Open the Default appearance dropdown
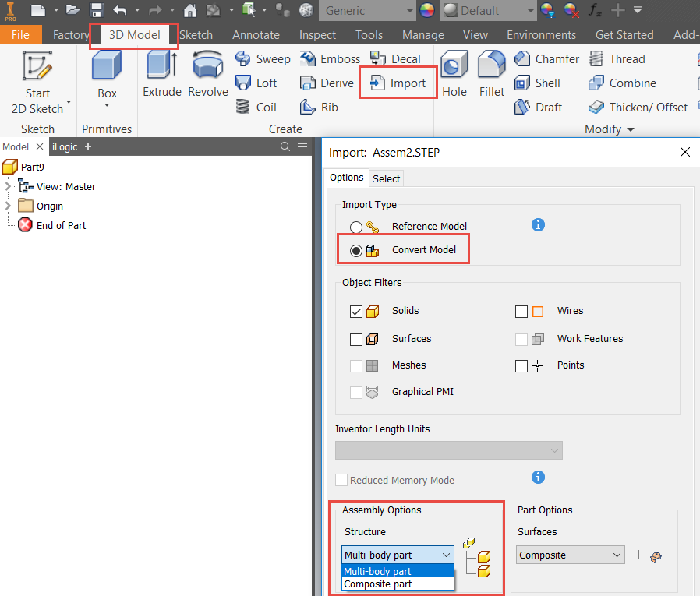The image size is (700, 596). 487,10
